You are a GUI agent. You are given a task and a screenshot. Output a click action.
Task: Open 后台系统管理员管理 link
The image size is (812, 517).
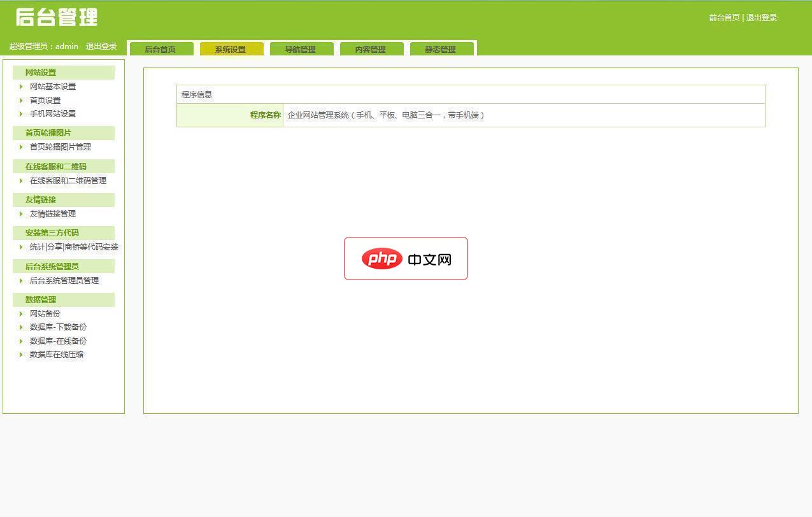pyautogui.click(x=64, y=281)
